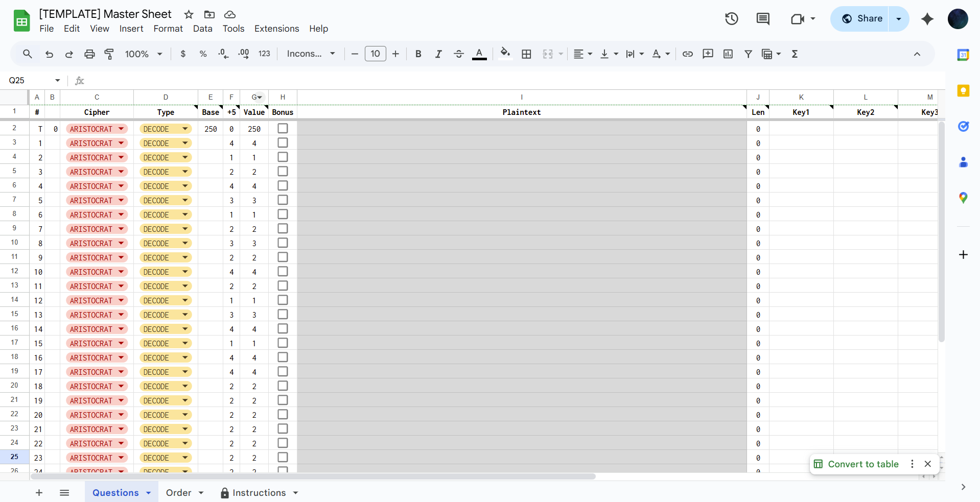Image resolution: width=980 pixels, height=502 pixels.
Task: Open the zoom level 100% dropdown
Action: 144,54
